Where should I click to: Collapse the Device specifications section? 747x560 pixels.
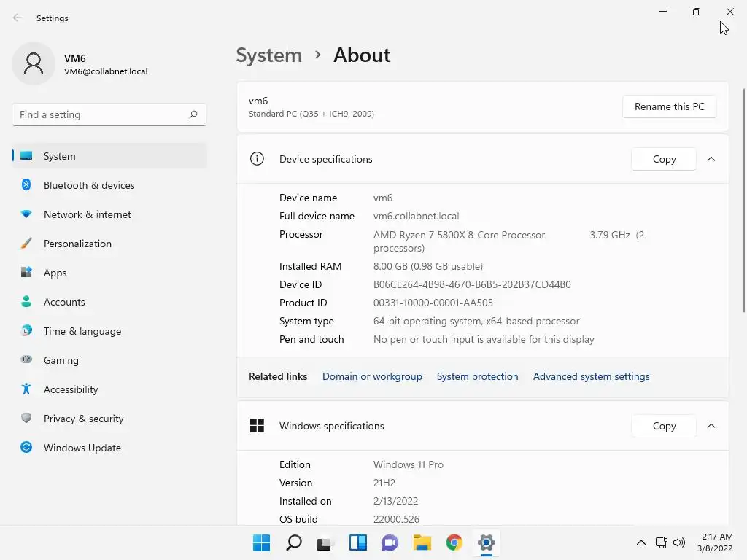711,159
